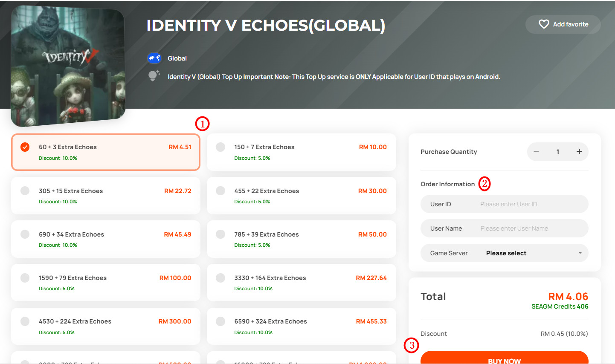615x364 pixels.
Task: Click the User ID input field
Action: tap(505, 204)
